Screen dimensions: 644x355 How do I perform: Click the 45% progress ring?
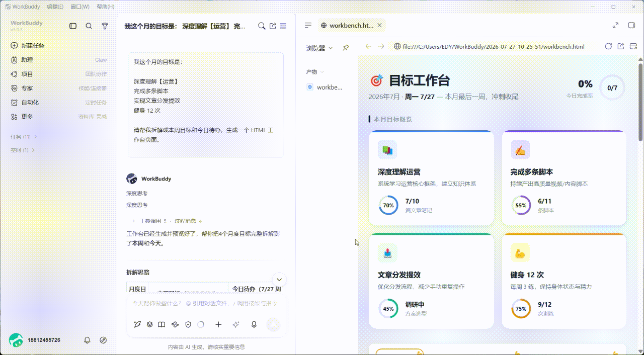[x=388, y=309]
